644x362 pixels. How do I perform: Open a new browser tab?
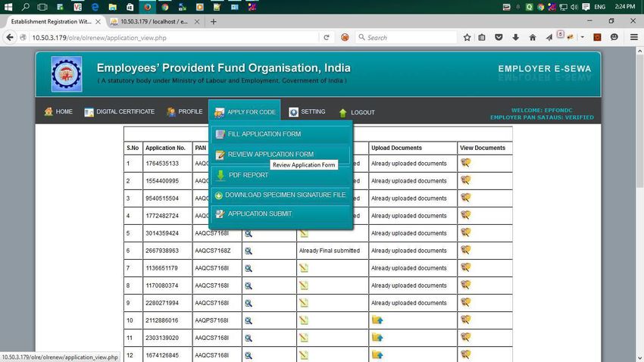click(x=213, y=22)
